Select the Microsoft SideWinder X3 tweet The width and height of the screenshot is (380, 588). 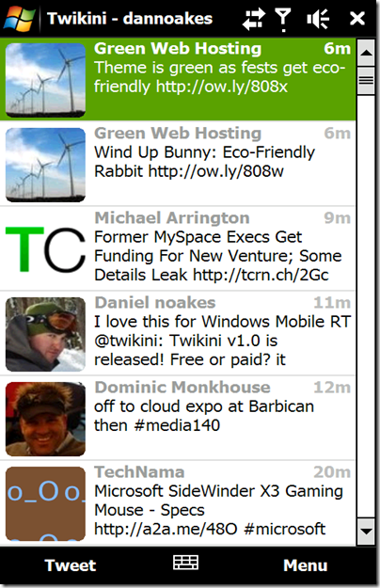click(x=178, y=503)
